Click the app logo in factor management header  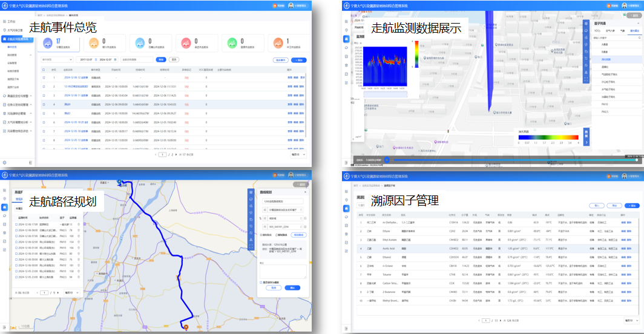coord(346,176)
